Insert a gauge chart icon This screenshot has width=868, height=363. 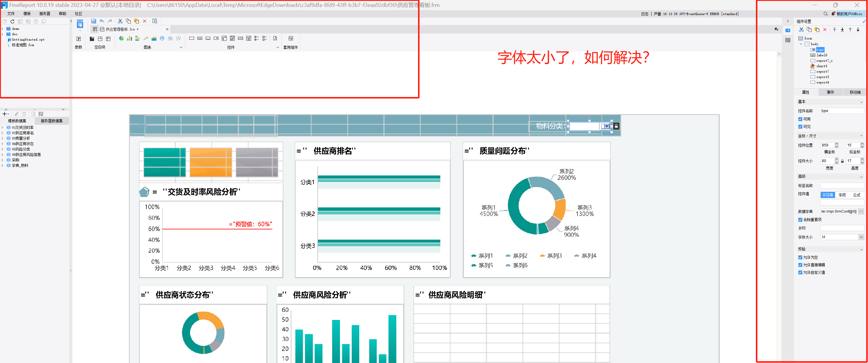pos(162,38)
